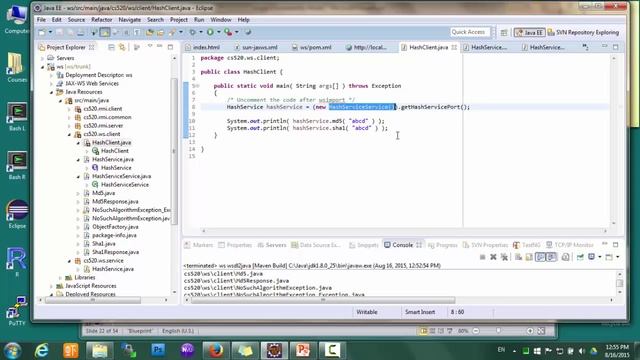The image size is (640, 360).
Task: Switch to the sun-jaxws.xml editor tab
Action: pos(256,47)
